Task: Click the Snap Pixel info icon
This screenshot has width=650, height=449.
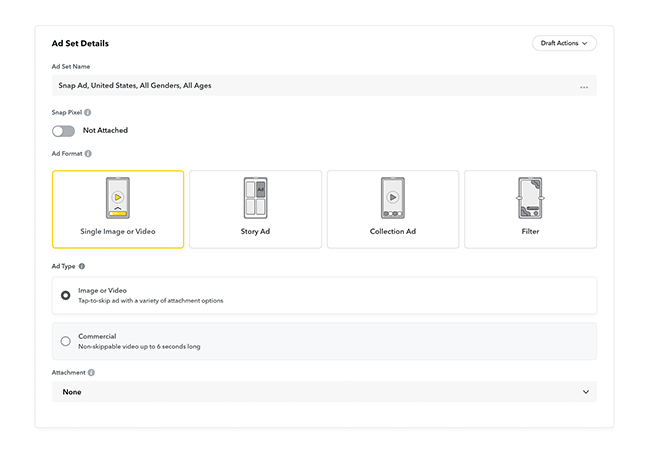Action: pos(87,112)
